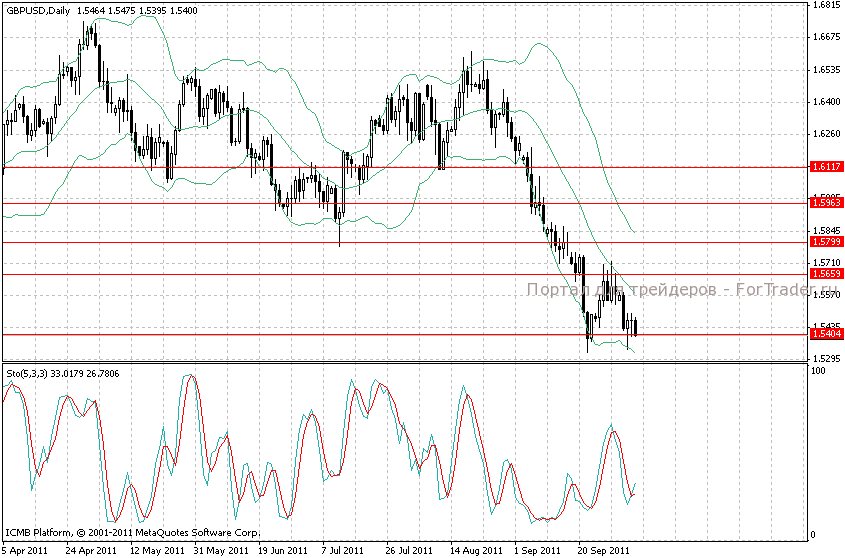Click the ICMB Platform copyright text
Viewport: 845px width, 558px height.
click(x=133, y=533)
